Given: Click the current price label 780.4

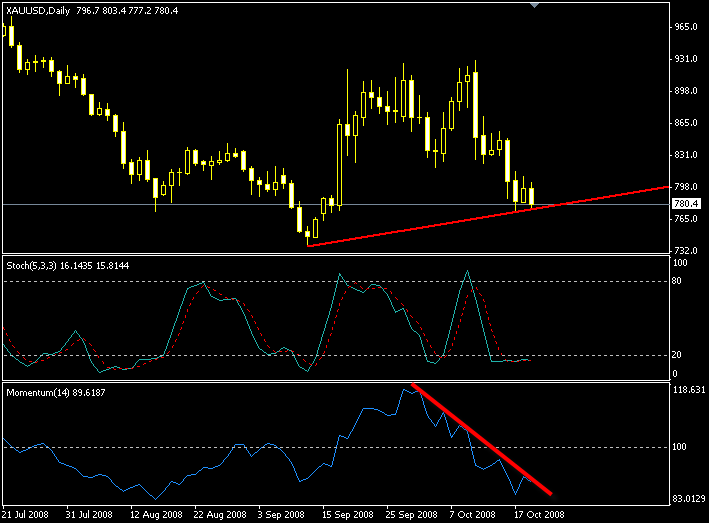Looking at the screenshot, I should click(686, 204).
